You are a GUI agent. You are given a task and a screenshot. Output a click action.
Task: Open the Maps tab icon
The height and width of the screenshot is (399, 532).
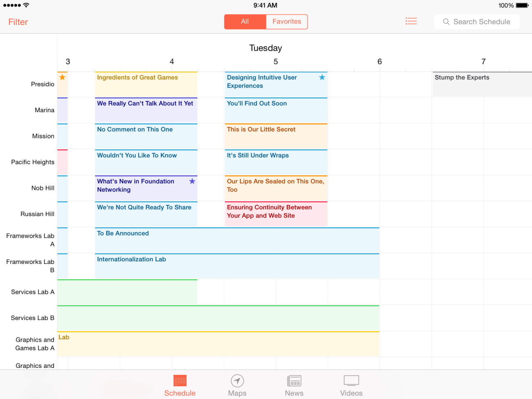point(237,381)
